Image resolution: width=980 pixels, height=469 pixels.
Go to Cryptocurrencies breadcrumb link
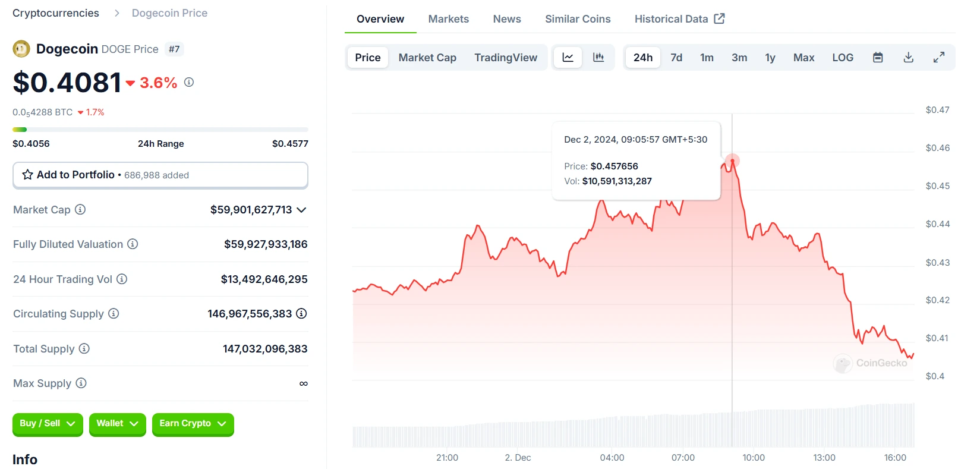pyautogui.click(x=56, y=13)
